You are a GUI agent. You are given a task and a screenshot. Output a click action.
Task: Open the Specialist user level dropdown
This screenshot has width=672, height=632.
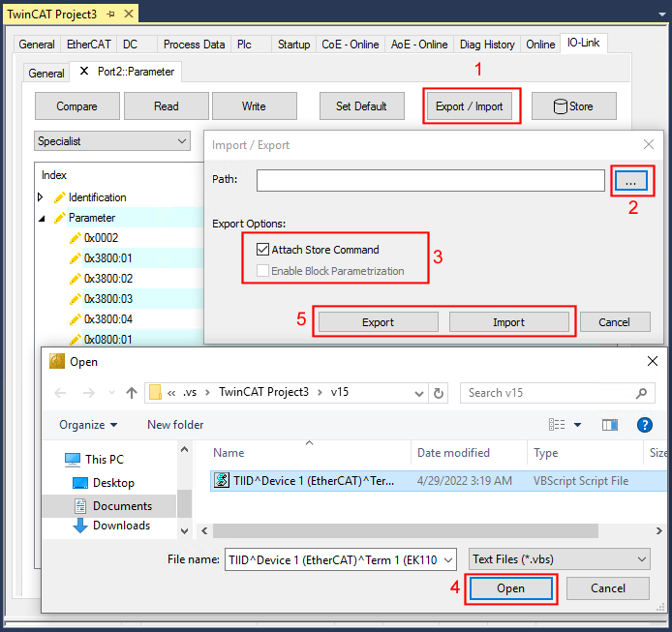click(x=112, y=141)
